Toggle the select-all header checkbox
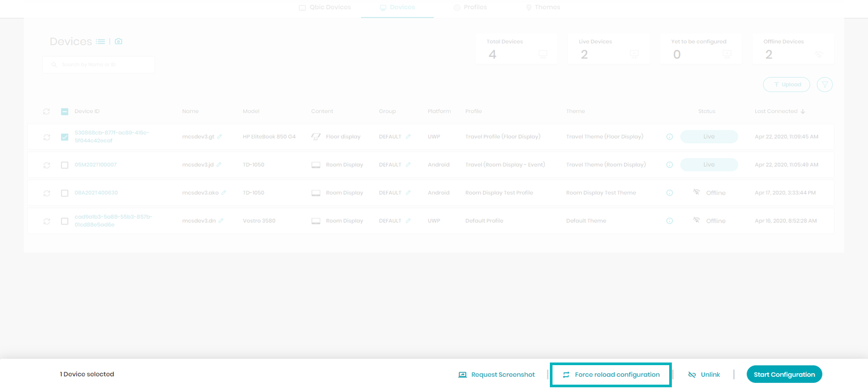This screenshot has height=389, width=868. (x=65, y=112)
